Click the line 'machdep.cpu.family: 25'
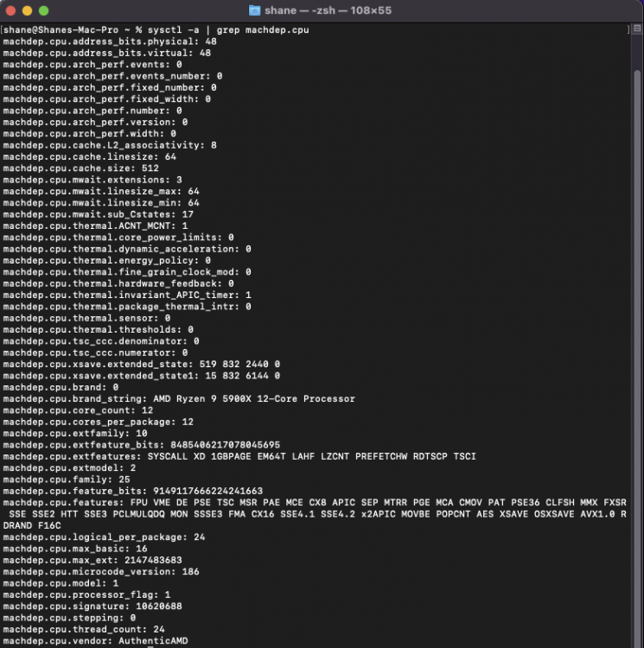This screenshot has width=644, height=648. [67, 480]
